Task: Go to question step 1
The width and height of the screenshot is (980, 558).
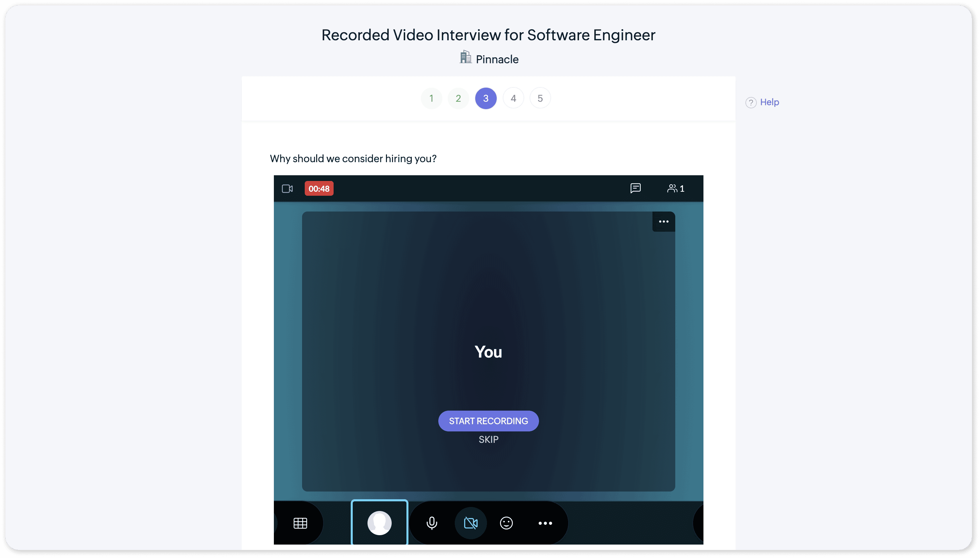Action: point(431,98)
